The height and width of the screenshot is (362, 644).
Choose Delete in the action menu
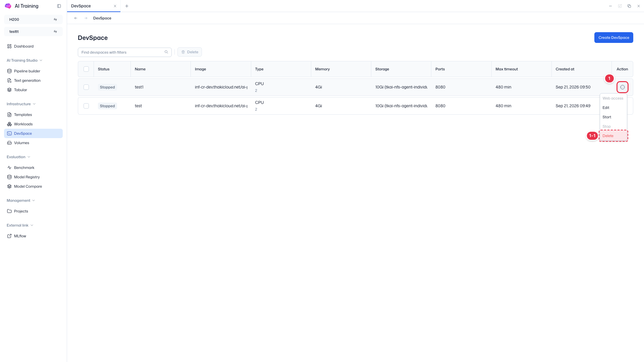[x=613, y=136]
